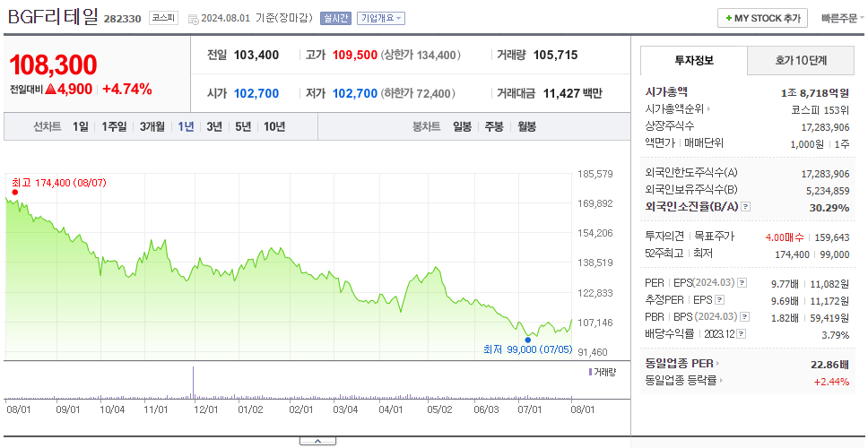Click the 상장주식수 value 17,283,906
This screenshot has height=448, width=868.
tap(825, 127)
